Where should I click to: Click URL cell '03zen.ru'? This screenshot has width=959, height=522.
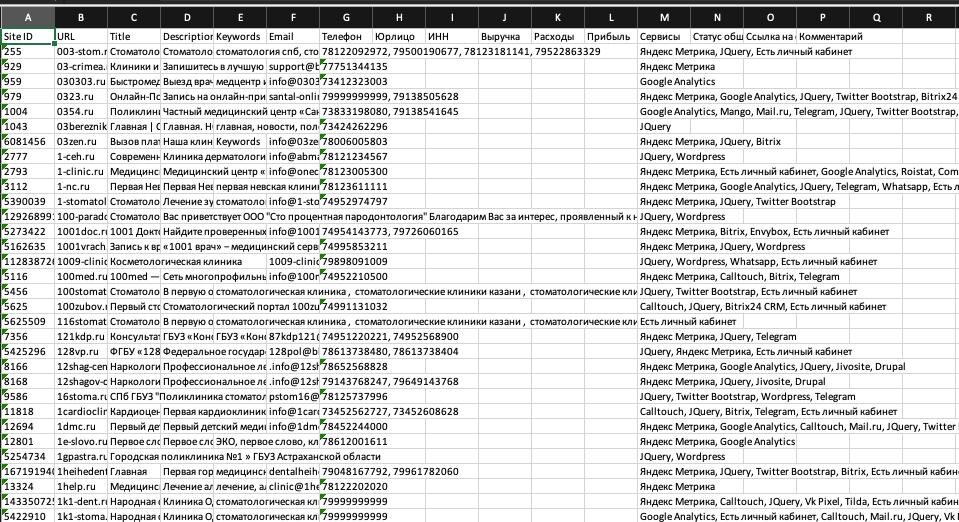(81, 142)
